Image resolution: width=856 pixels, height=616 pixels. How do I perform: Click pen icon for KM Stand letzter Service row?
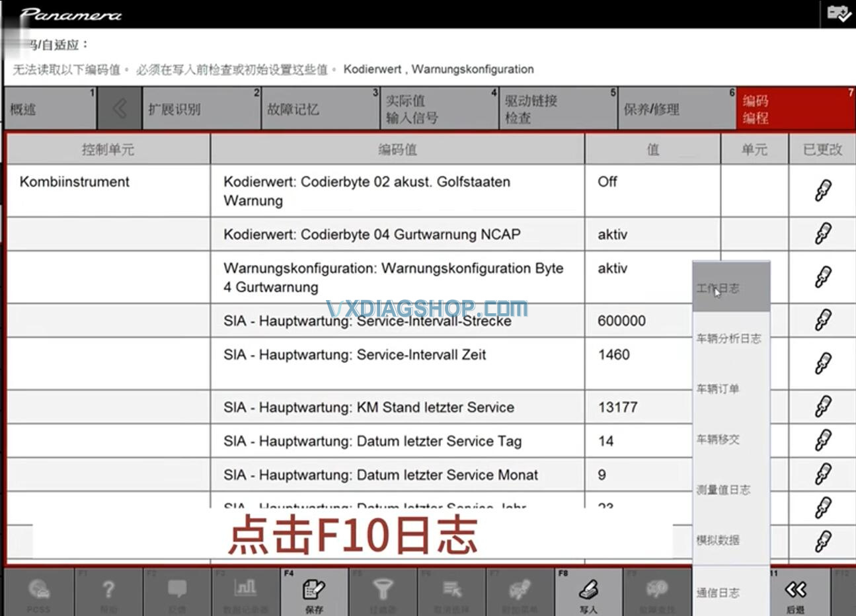(822, 406)
